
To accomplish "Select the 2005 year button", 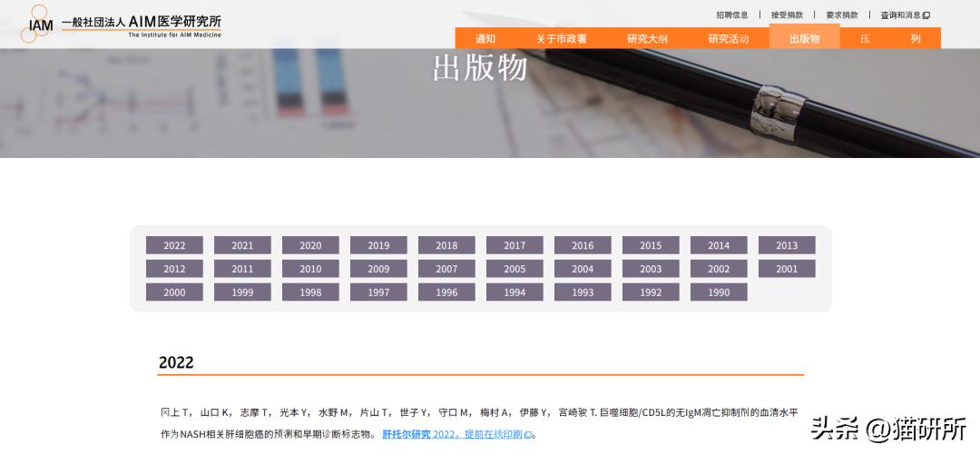I will point(515,269).
